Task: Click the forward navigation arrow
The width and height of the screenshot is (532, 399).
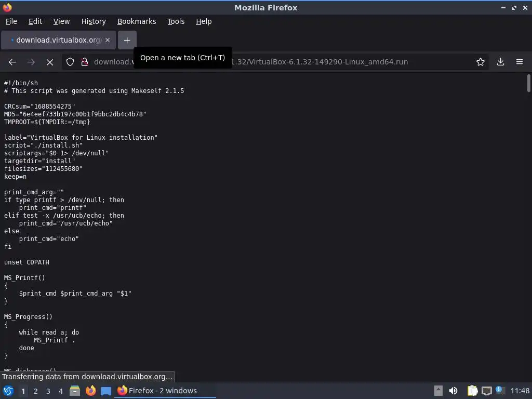Action: [31, 62]
